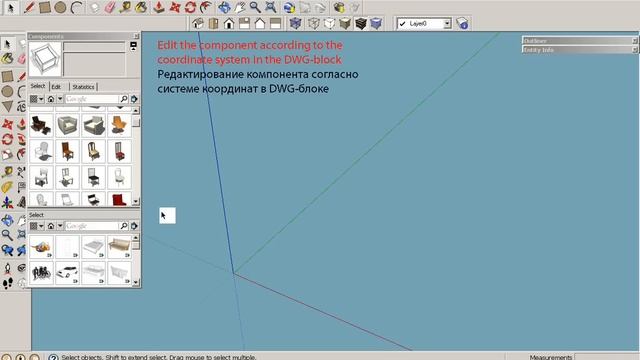Open Details arrow menu in upper pane
The image size is (640, 360).
(134, 99)
